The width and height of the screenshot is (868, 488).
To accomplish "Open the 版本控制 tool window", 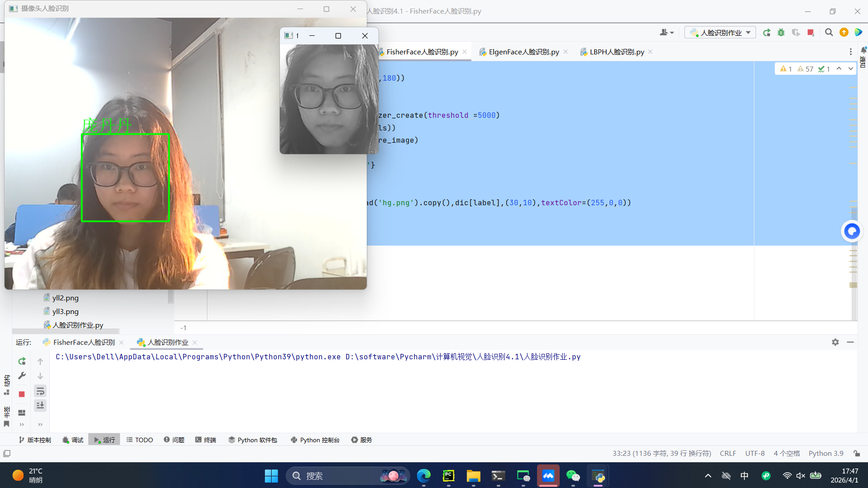I will [35, 440].
